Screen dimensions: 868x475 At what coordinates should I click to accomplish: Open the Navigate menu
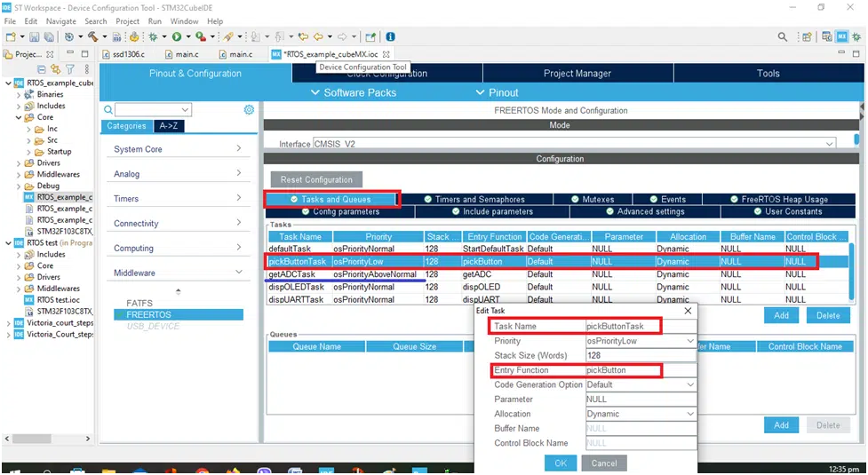click(x=61, y=21)
